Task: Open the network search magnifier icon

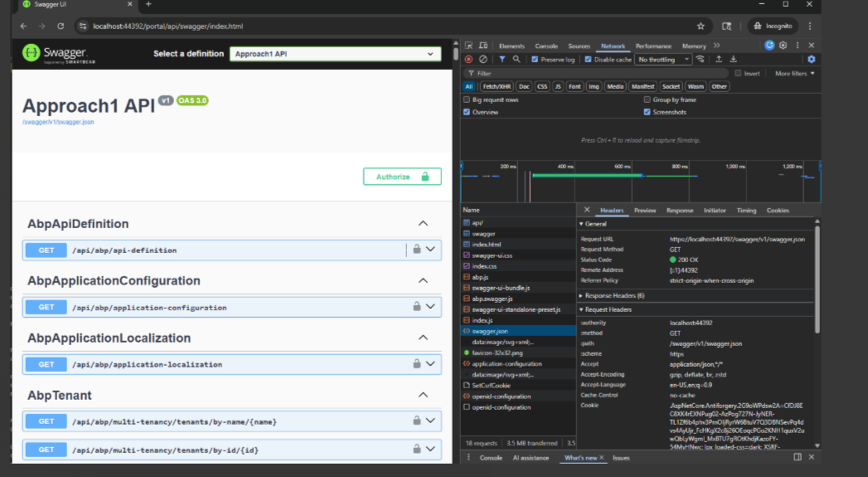Action: 516,60
